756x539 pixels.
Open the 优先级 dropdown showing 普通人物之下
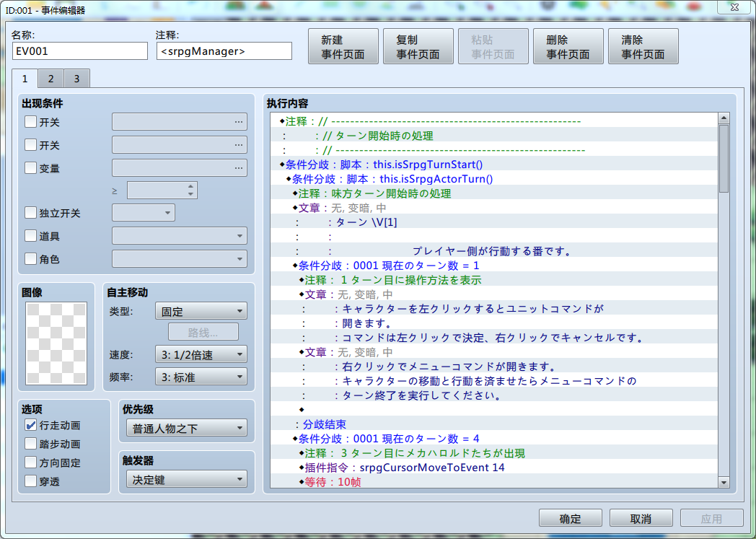(x=187, y=428)
